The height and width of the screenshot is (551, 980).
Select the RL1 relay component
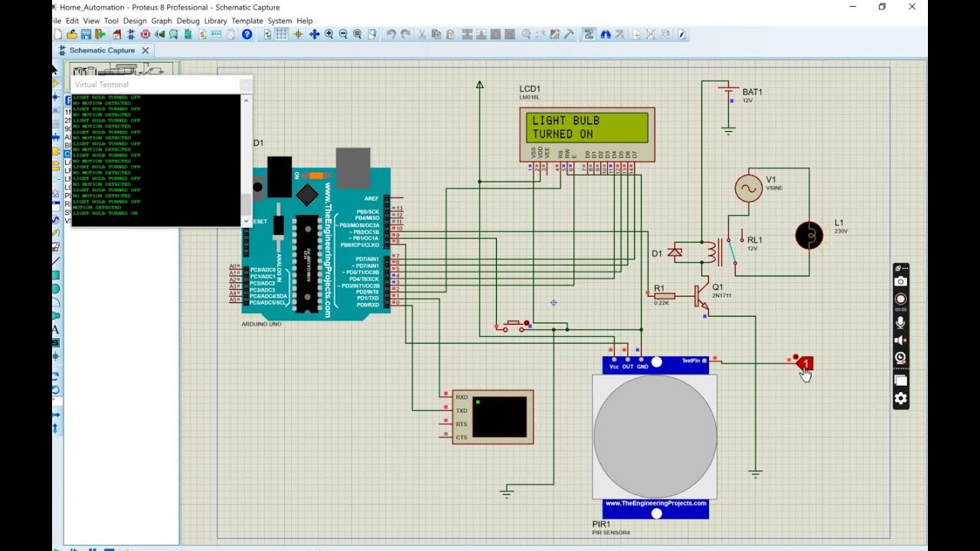[720, 250]
